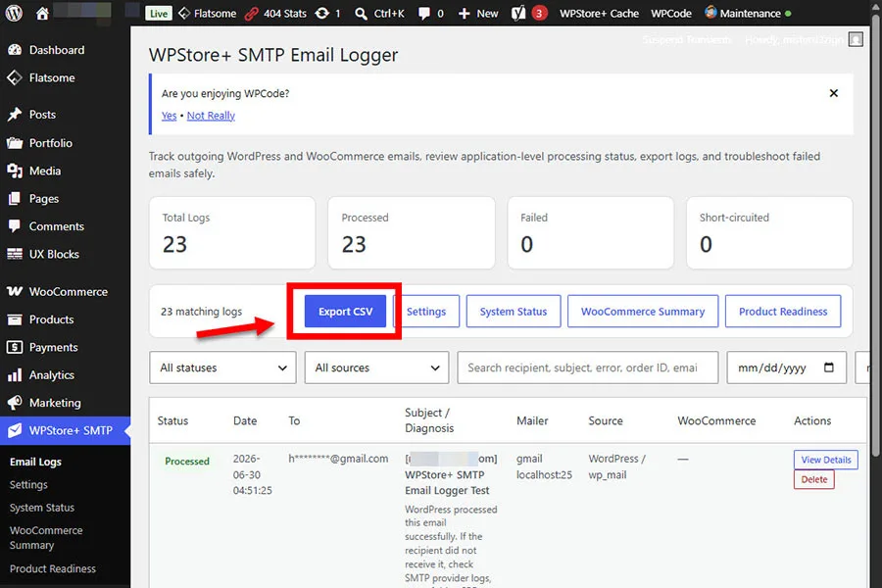
Task: Click the Processed status label in row
Action: click(187, 461)
